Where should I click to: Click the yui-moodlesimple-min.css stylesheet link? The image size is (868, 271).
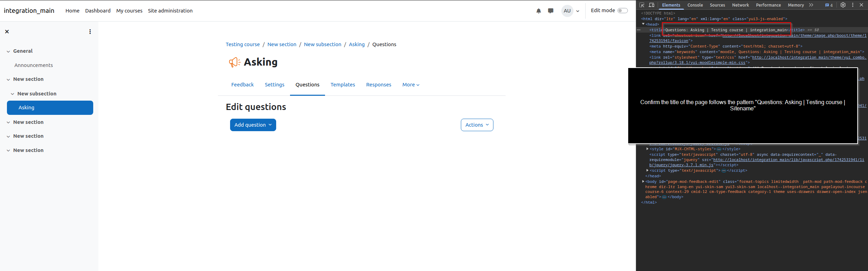(758, 60)
